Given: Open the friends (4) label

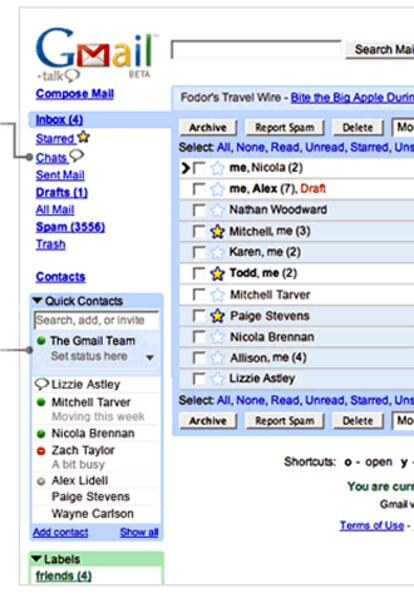Looking at the screenshot, I should (x=63, y=576).
